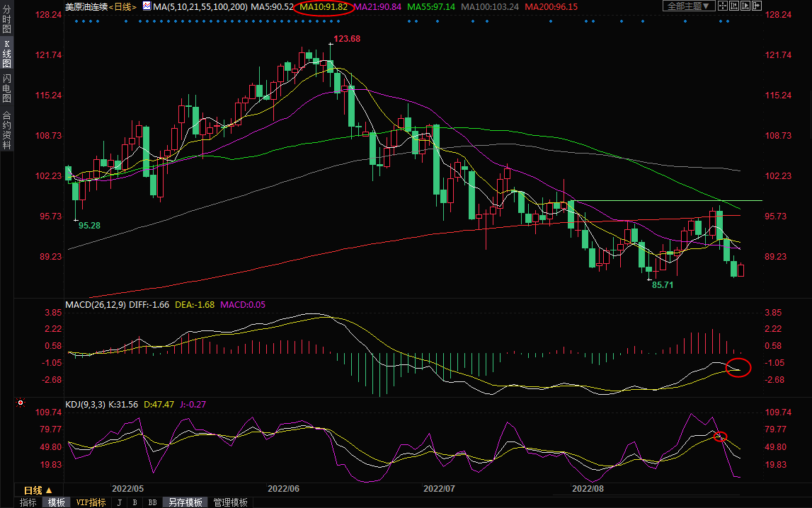The image size is (812, 508).
Task: Open the 全部主题 dropdown
Action: click(687, 6)
